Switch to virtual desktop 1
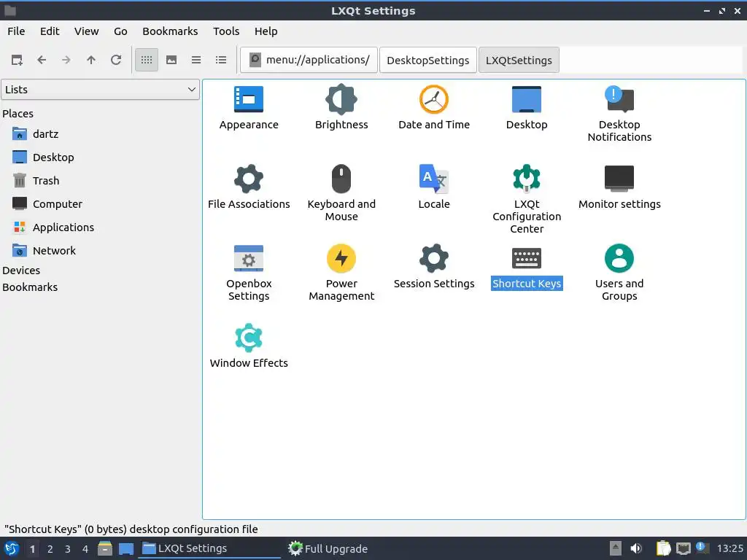747x560 pixels. pos(32,549)
